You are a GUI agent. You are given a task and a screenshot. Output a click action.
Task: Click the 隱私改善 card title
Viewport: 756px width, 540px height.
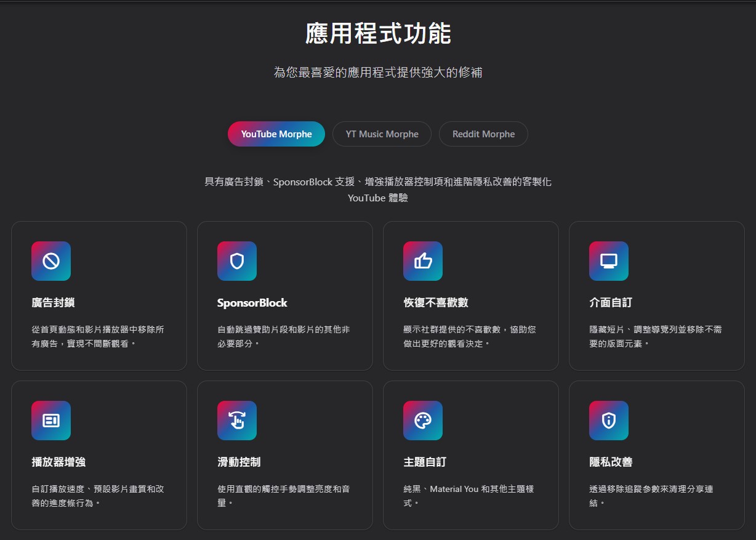tap(611, 462)
